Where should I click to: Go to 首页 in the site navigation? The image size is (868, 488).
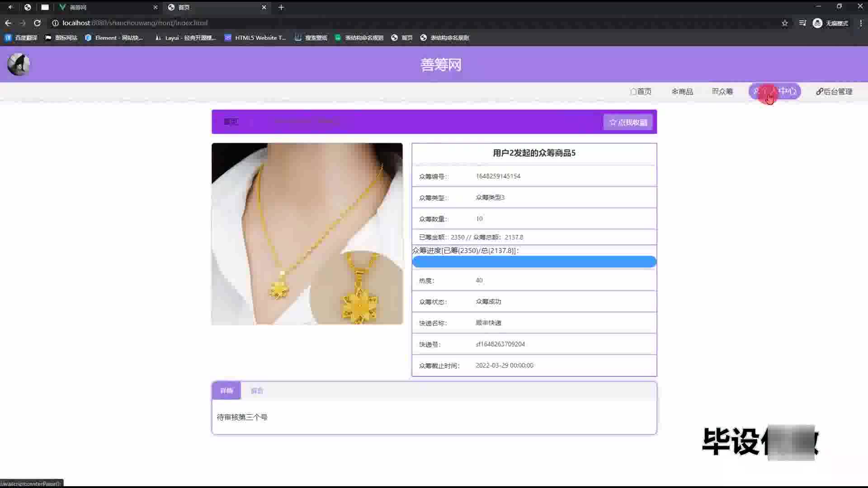(641, 92)
